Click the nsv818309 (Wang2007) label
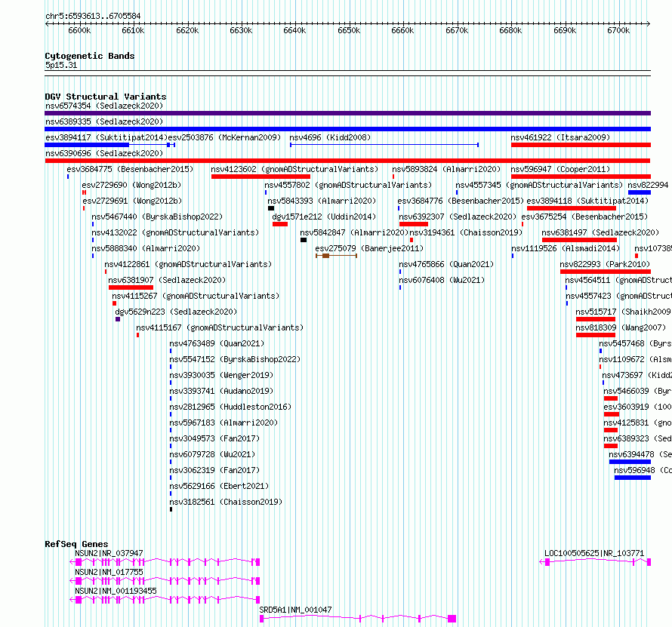Image resolution: width=672 pixels, height=627 pixels. tap(621, 327)
